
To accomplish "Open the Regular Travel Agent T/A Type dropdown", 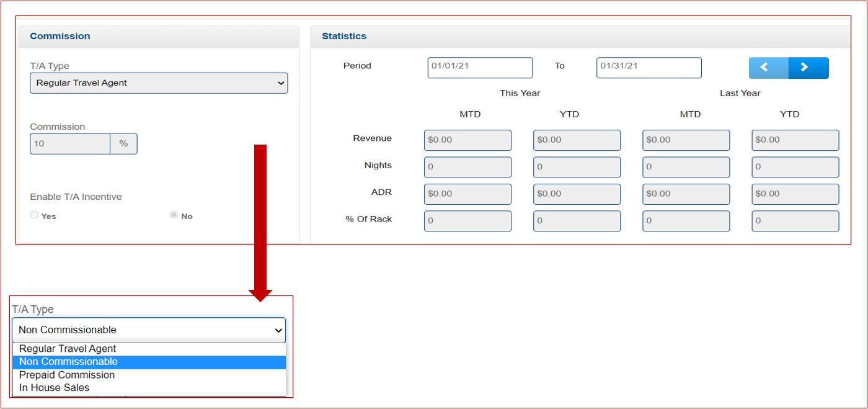I will tap(159, 83).
